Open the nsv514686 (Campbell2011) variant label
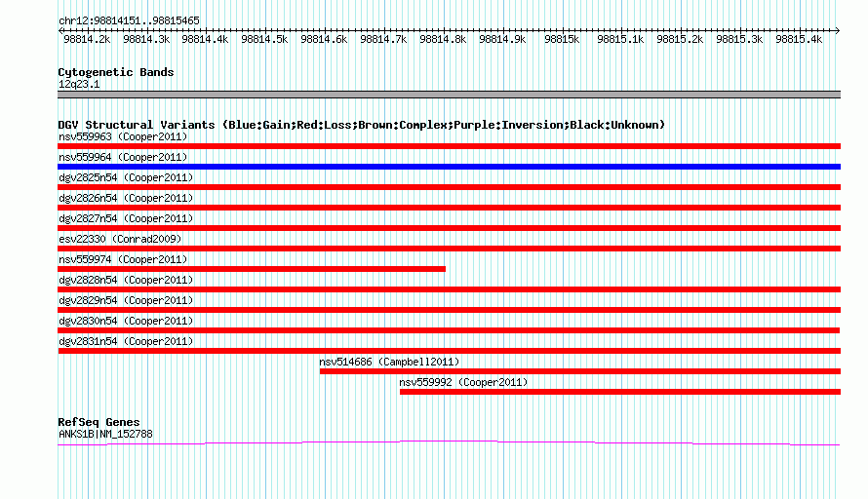This screenshot has height=499, width=868. (x=389, y=362)
